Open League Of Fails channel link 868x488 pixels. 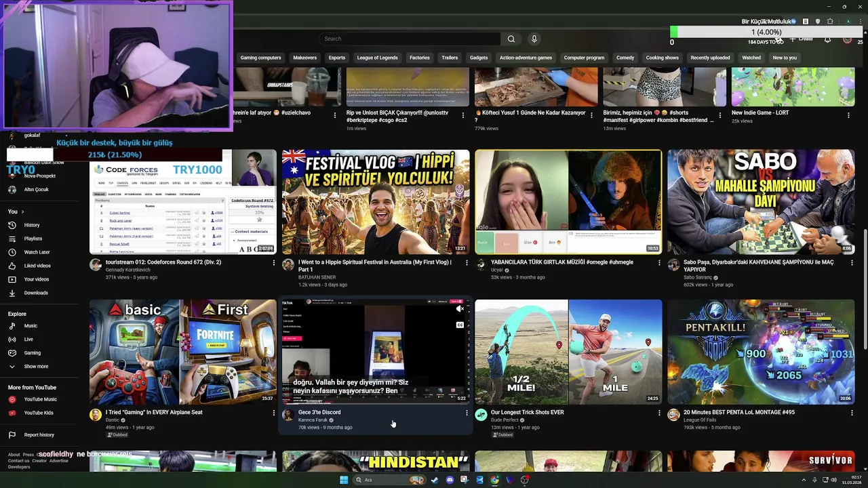click(701, 420)
